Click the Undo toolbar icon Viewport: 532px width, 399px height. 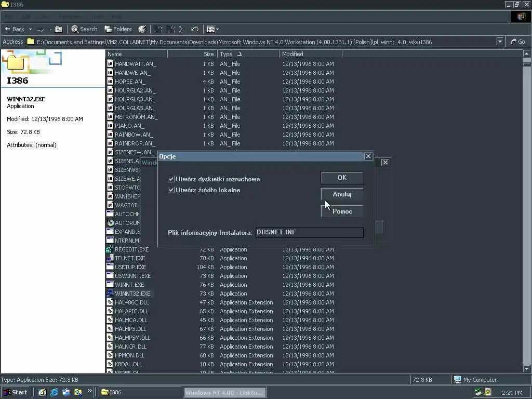(195, 30)
